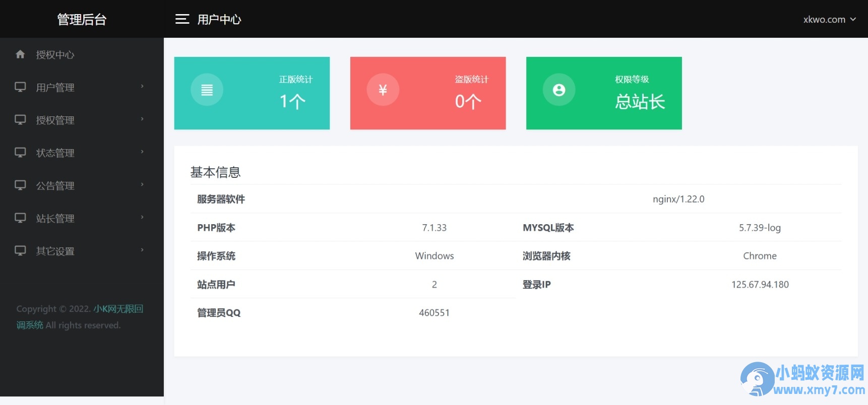
Task: Click the user avatar icon in 权限等级 card
Action: [559, 90]
